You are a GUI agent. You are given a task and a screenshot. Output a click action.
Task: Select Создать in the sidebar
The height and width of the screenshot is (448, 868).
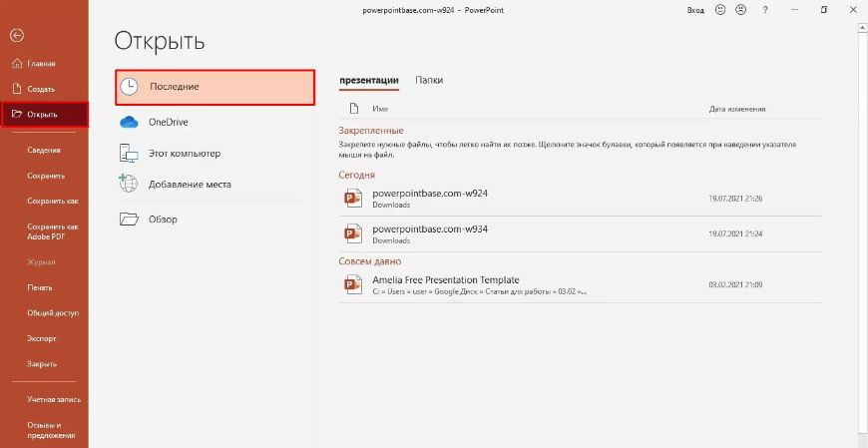pos(44,89)
